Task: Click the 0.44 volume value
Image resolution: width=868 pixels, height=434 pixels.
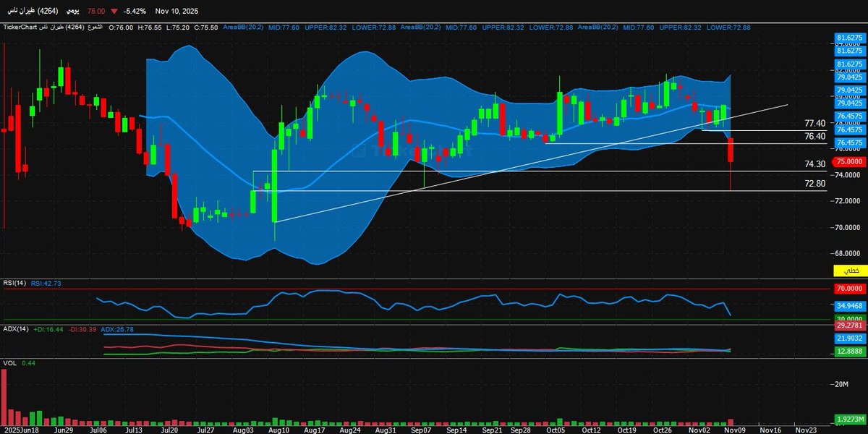Action: (x=29, y=363)
